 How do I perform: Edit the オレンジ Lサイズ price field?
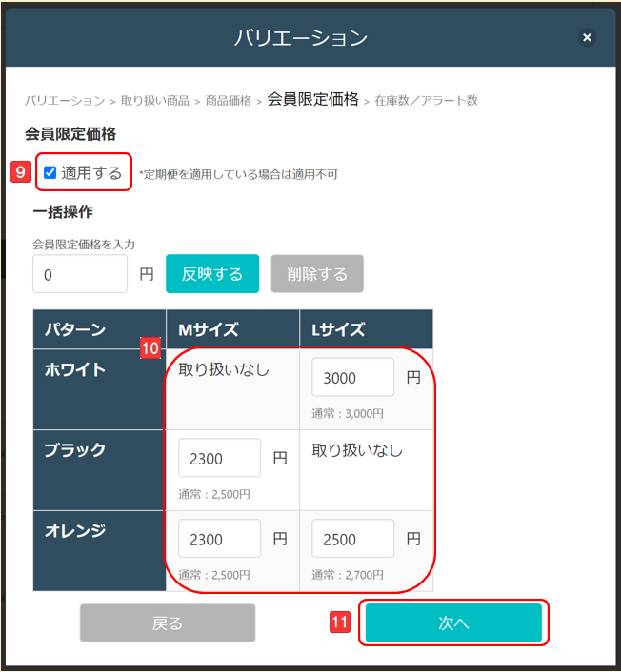click(353, 539)
